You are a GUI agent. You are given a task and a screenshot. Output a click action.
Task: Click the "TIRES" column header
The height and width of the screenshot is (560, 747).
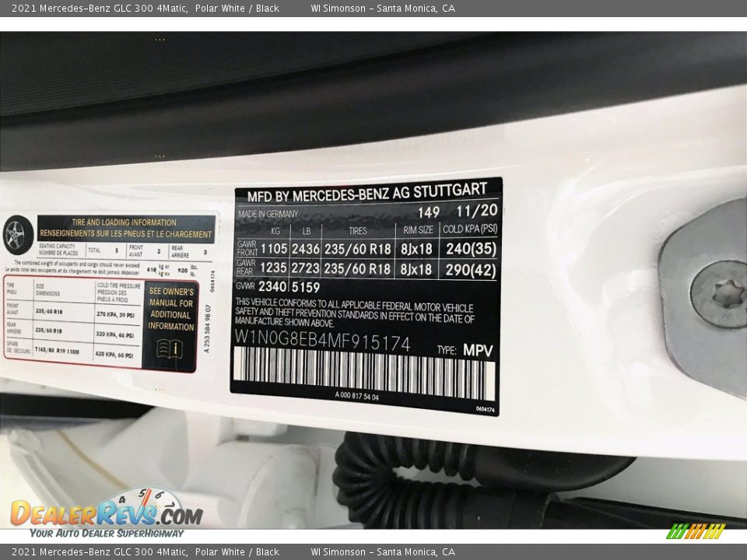tap(358, 231)
